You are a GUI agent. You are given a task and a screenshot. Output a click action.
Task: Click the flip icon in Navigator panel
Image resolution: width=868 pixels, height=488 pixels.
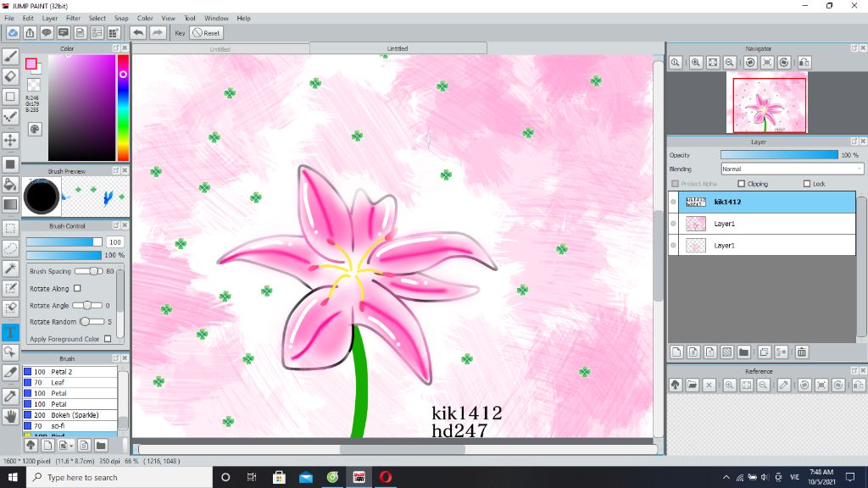(804, 63)
